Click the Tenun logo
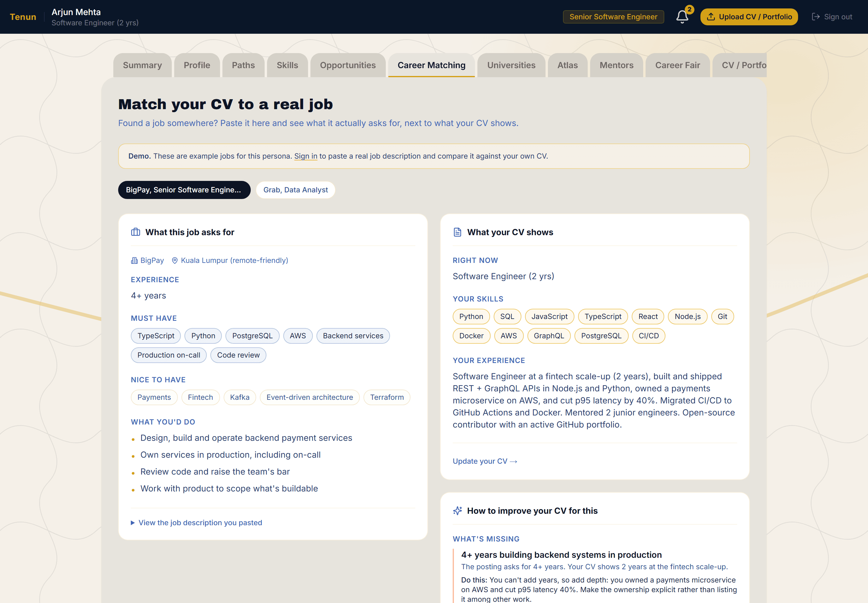Viewport: 868px width, 603px height. [x=23, y=17]
